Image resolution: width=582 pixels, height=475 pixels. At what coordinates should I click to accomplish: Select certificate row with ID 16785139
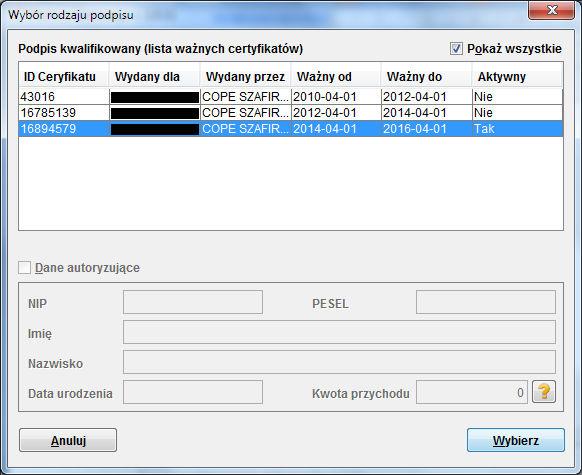291,113
